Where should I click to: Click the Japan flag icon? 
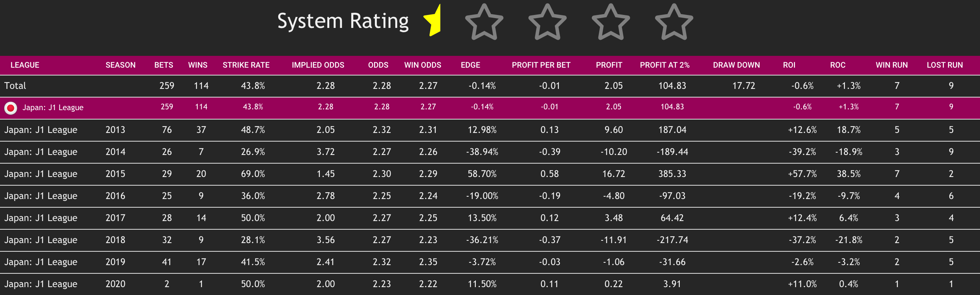point(11,108)
